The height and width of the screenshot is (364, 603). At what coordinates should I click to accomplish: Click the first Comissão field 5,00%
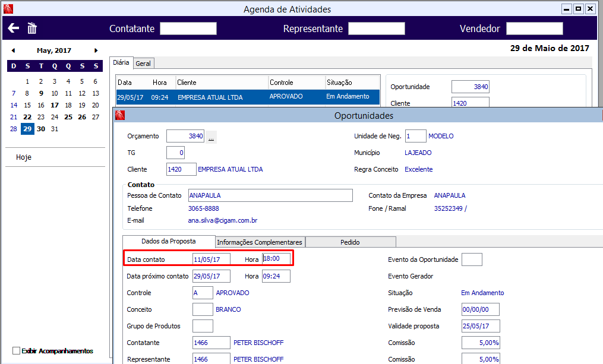click(481, 343)
